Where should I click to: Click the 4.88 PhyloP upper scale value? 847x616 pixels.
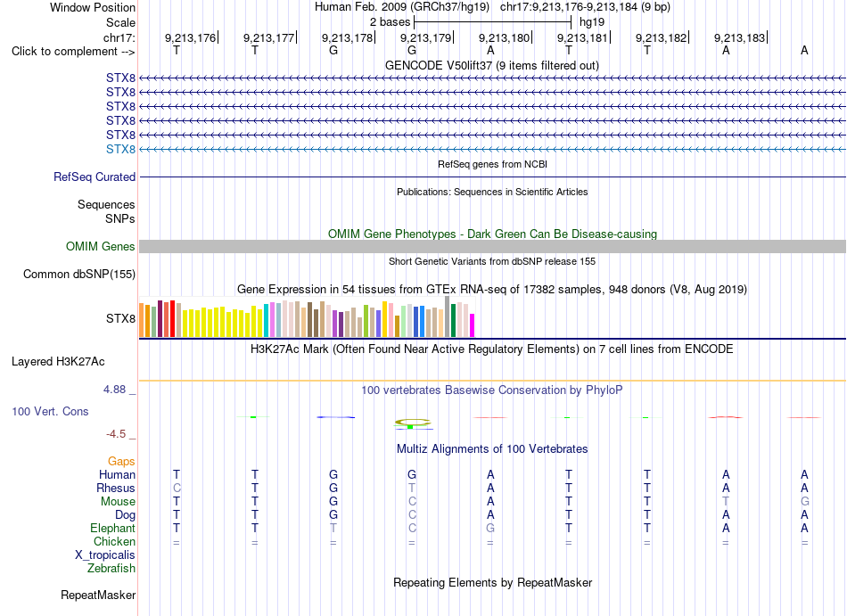tap(114, 390)
